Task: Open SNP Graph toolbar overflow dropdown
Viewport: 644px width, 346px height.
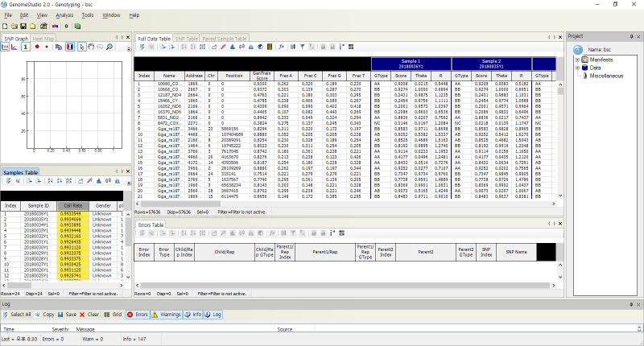Action: (x=129, y=49)
